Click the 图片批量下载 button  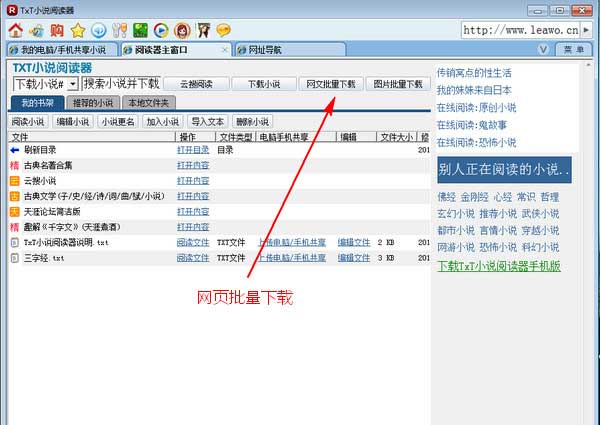click(398, 84)
